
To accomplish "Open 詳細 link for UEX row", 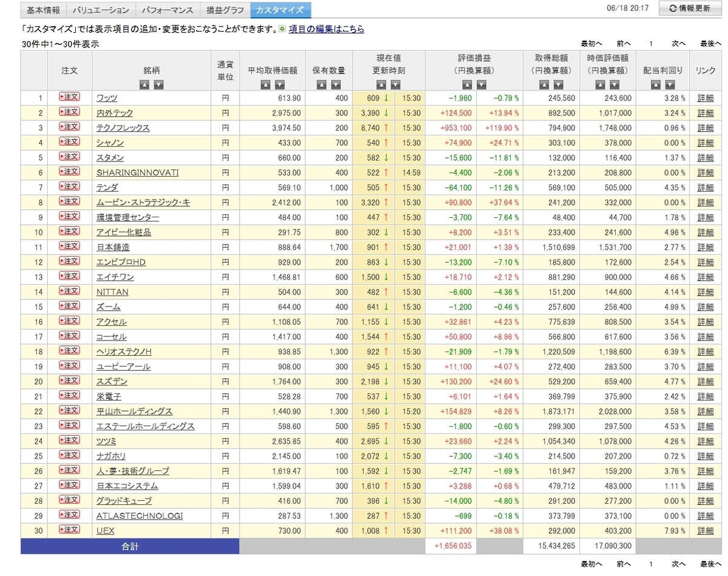I will (706, 531).
